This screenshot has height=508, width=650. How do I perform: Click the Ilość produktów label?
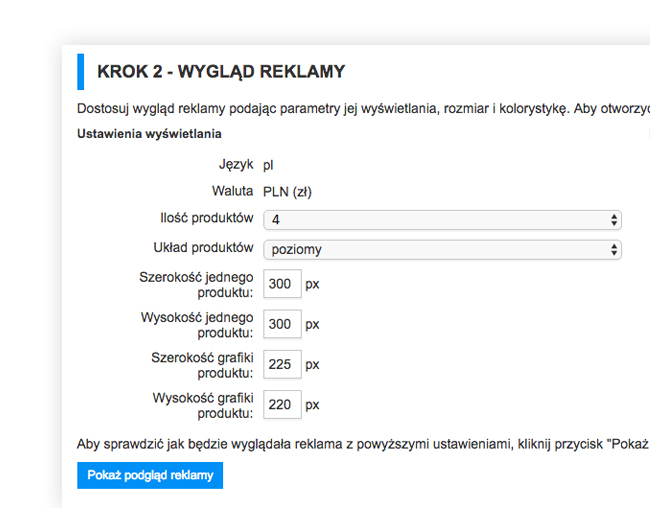click(207, 218)
